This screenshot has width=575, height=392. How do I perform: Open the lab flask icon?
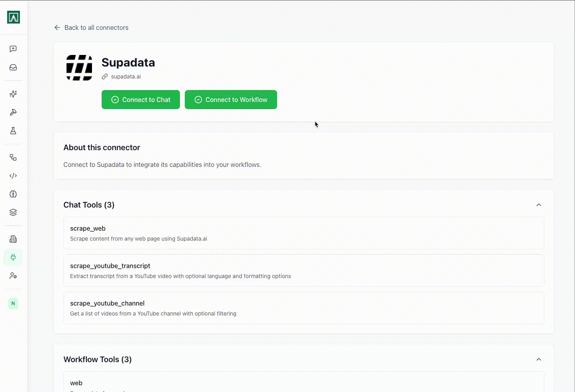tap(13, 131)
